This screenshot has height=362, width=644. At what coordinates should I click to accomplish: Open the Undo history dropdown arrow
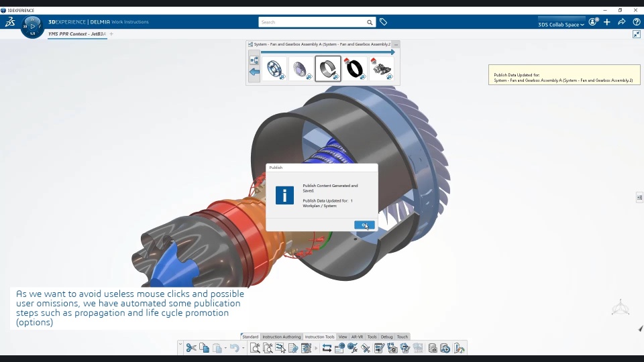click(x=244, y=349)
